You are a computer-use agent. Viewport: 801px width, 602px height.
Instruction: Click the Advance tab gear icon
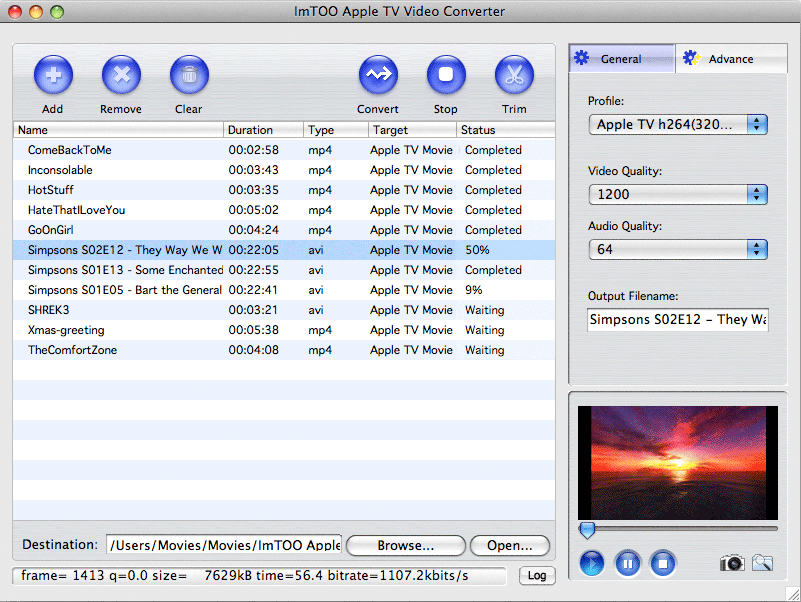click(691, 58)
